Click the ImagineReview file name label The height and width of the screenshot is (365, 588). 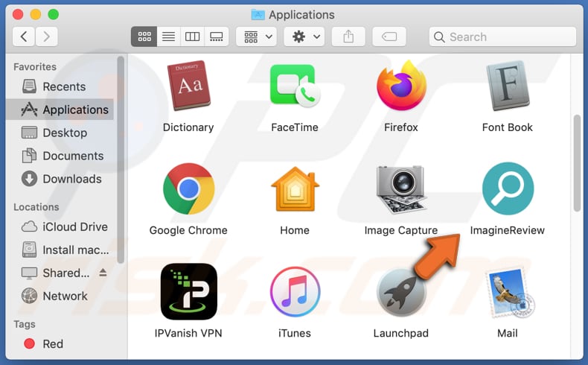(x=508, y=230)
